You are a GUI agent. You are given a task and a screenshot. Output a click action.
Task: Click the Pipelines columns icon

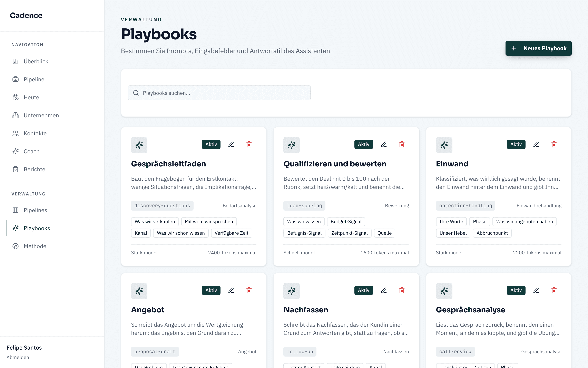tap(16, 210)
